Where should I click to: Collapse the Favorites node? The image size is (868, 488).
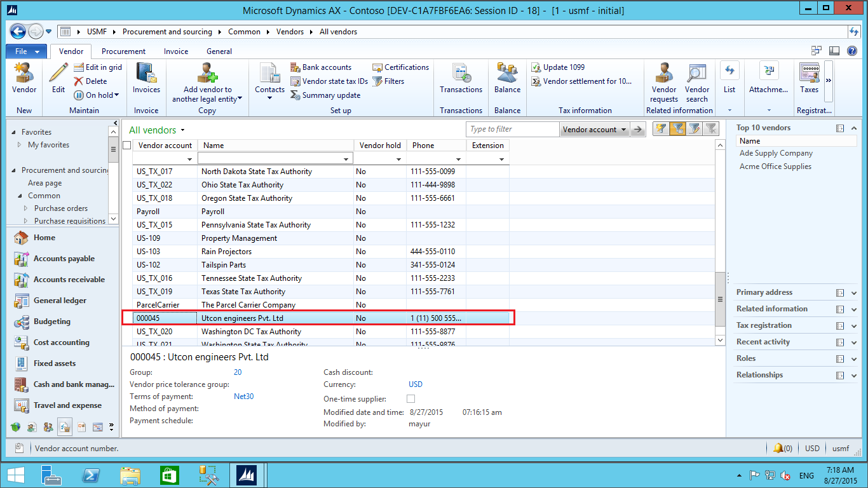point(14,132)
